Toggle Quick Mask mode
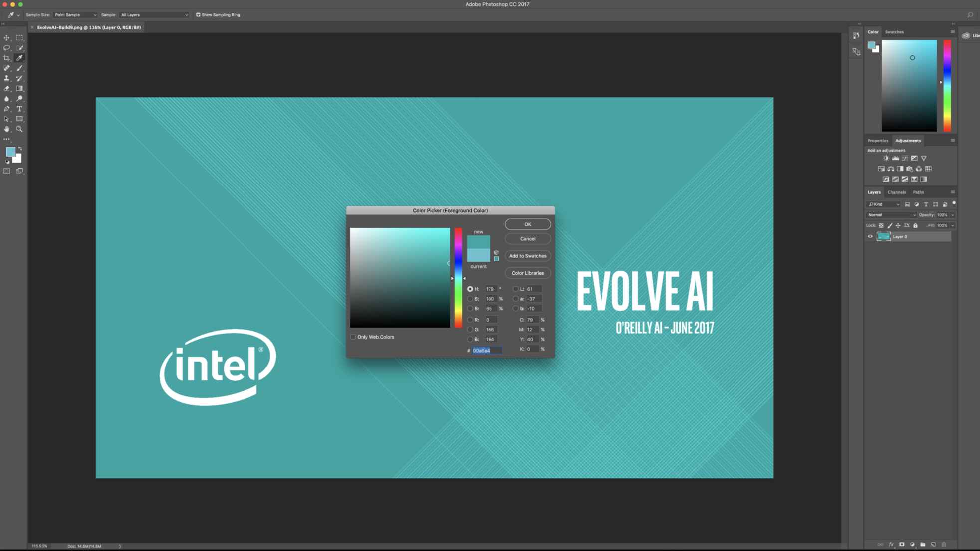The image size is (980, 551). pos(6,171)
